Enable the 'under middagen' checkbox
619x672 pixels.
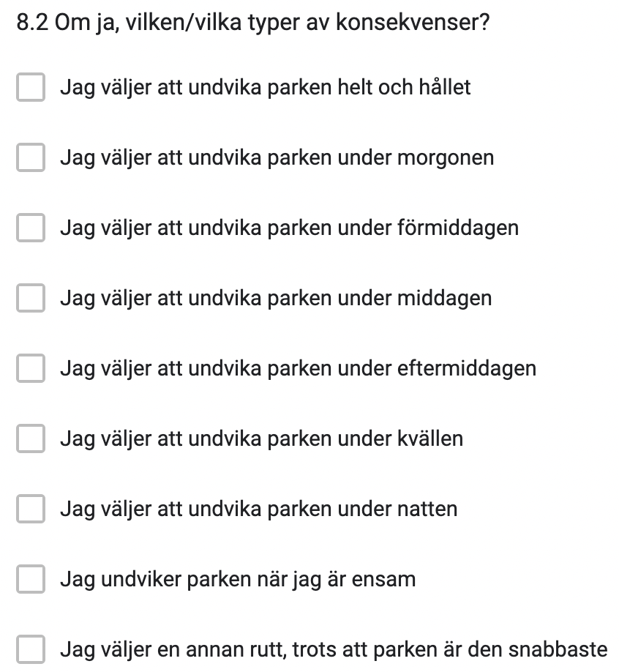point(31,298)
